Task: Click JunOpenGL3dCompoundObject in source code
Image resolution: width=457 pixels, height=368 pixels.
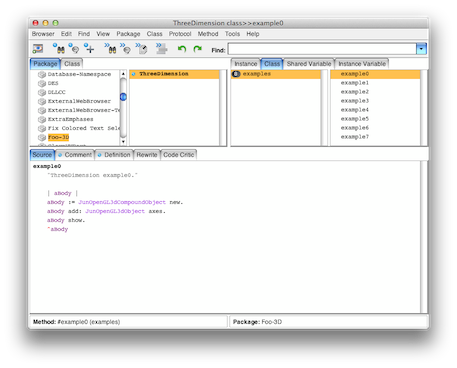Action: (x=122, y=202)
